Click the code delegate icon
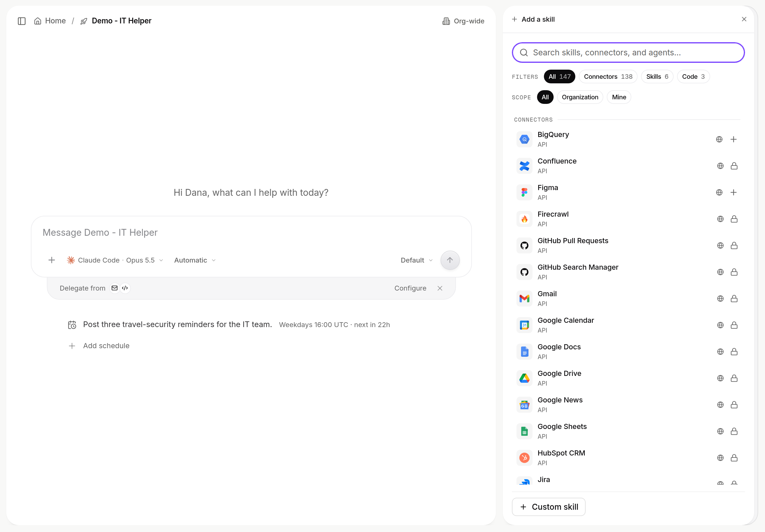This screenshot has width=765, height=532. 125,288
